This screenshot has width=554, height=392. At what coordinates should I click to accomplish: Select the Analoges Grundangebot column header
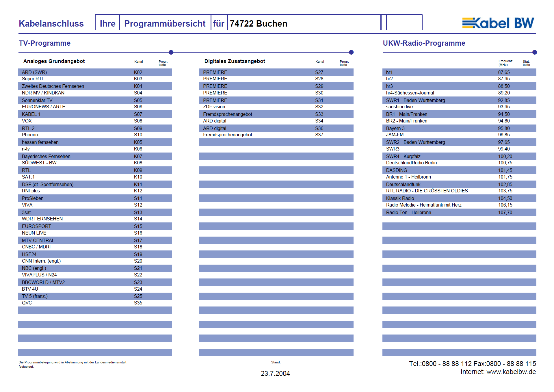click(54, 61)
